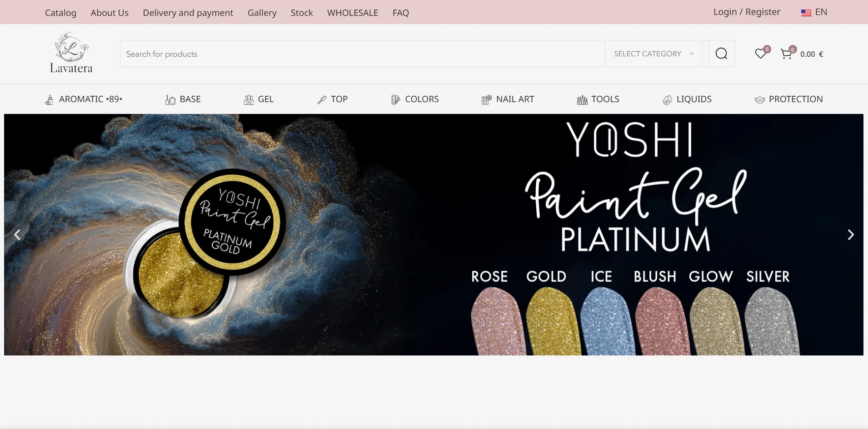Open the Stock menu item
The height and width of the screenshot is (429, 868).
pos(302,13)
